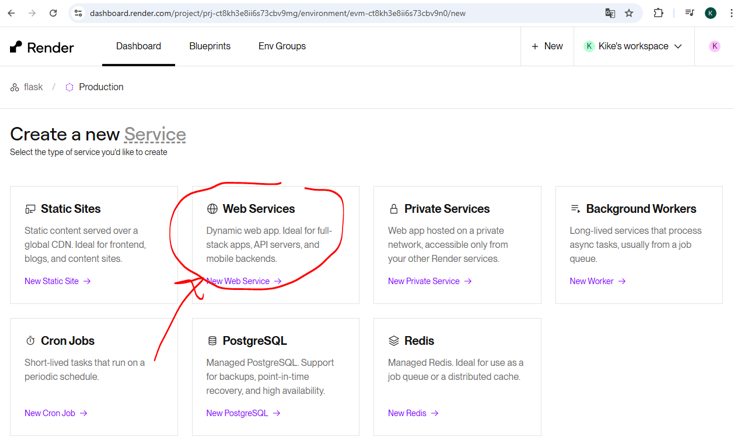
Task: Open the user avatar menu
Action: (x=714, y=47)
